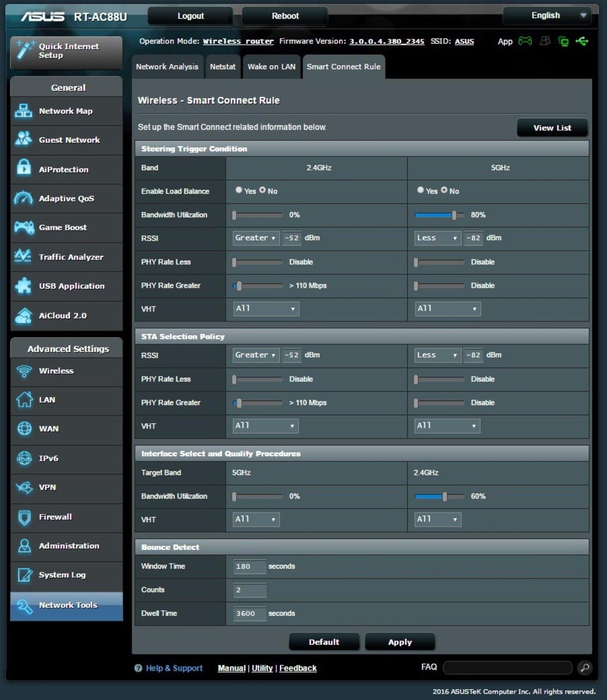607x700 pixels.
Task: Open 5GHz Steering Trigger VHT dropdown
Action: [x=448, y=308]
